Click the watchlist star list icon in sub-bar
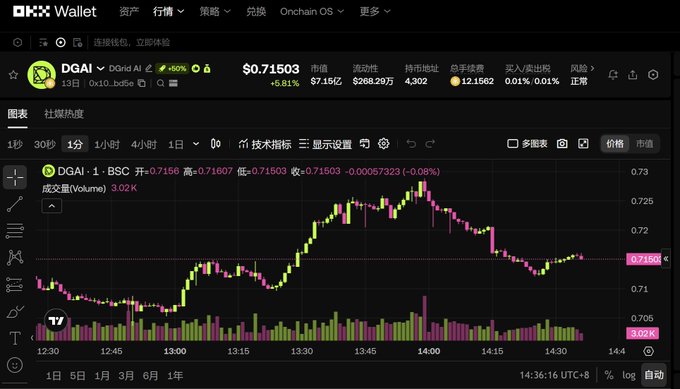The width and height of the screenshot is (680, 389). [x=43, y=42]
